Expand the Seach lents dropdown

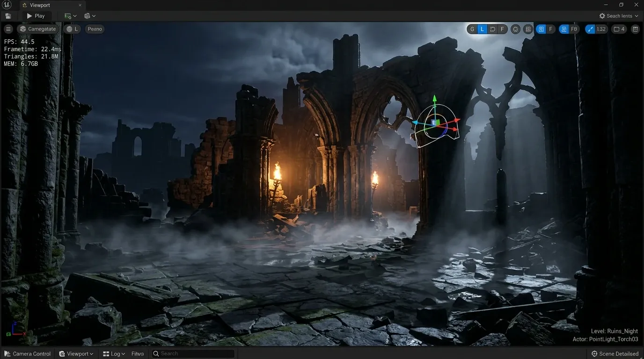click(x=619, y=16)
